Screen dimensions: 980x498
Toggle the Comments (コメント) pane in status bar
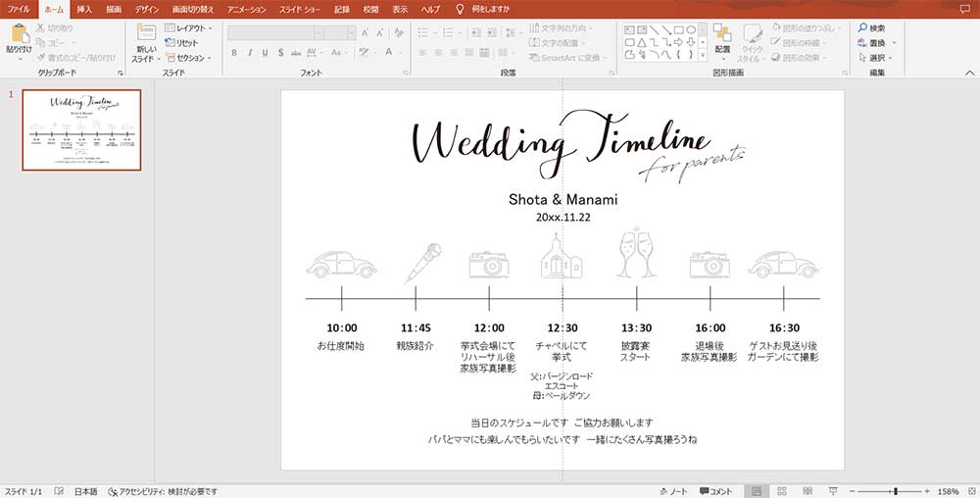pyautogui.click(x=715, y=490)
